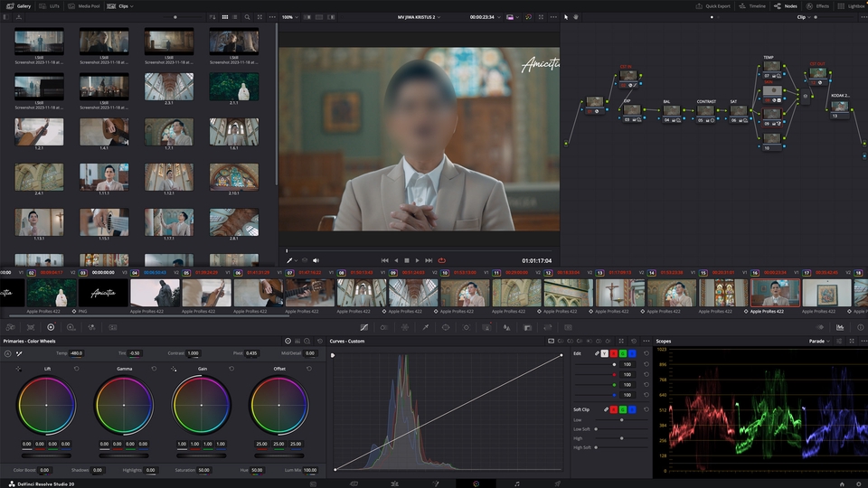Image resolution: width=868 pixels, height=488 pixels.
Task: Open the Blur palette icon
Action: [x=506, y=327]
